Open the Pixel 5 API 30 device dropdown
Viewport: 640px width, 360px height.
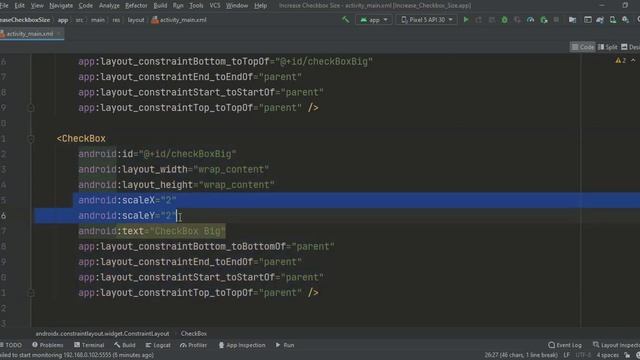426,20
